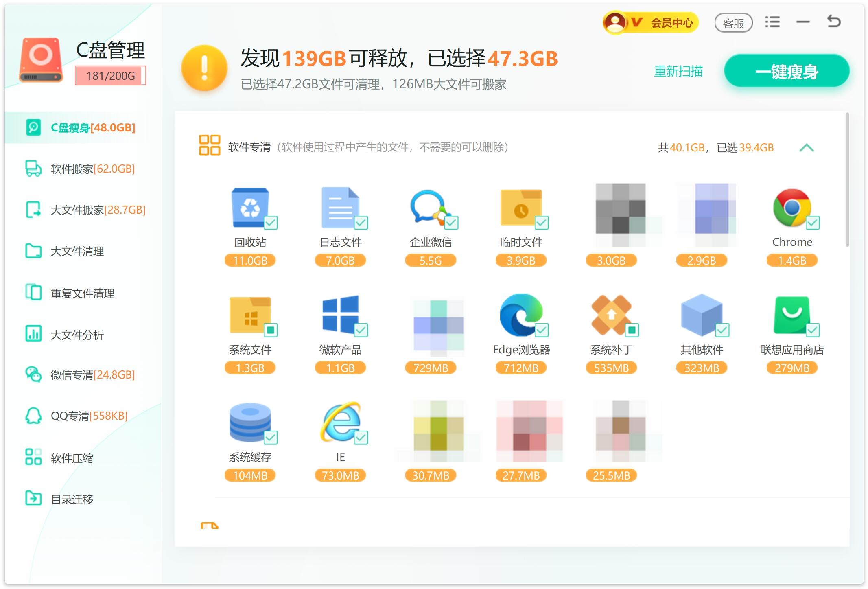This screenshot has width=868, height=589.
Task: Select the 企业微信 WeCom icon
Action: (x=431, y=208)
